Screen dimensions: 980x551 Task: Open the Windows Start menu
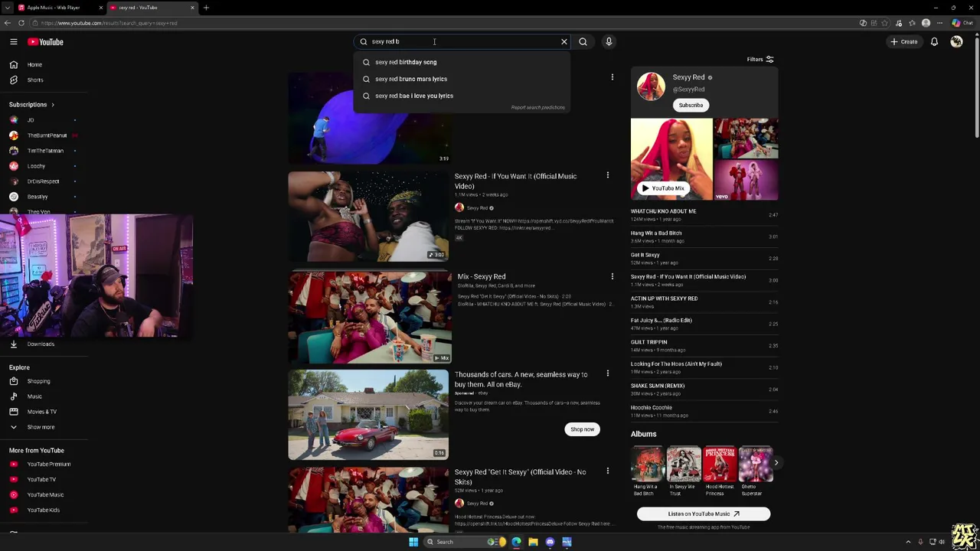pos(413,542)
